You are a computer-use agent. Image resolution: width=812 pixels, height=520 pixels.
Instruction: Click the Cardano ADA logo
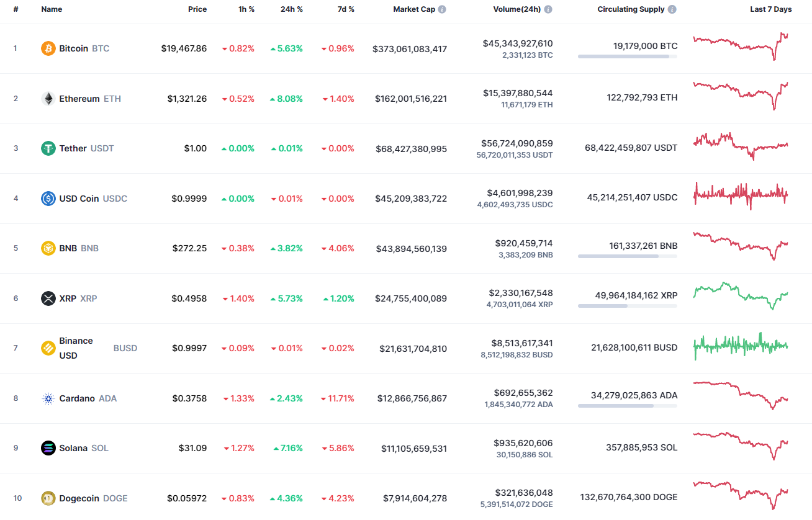pyautogui.click(x=48, y=398)
